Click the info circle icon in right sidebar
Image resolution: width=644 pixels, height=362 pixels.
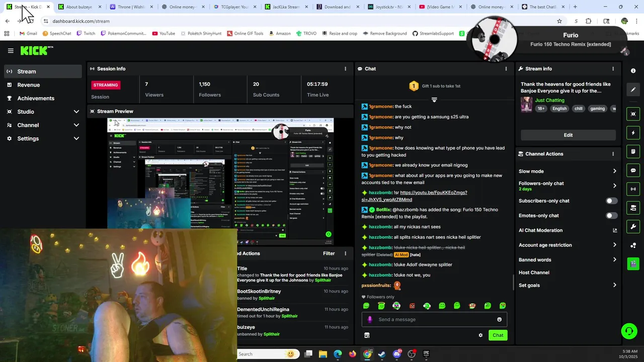633,71
